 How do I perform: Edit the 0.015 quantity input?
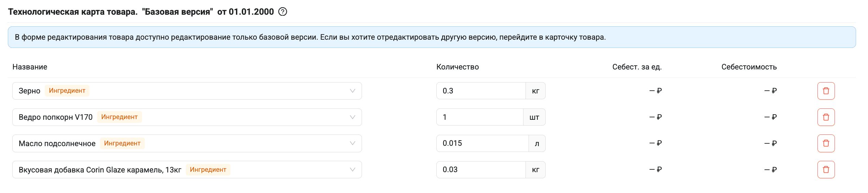tap(482, 143)
